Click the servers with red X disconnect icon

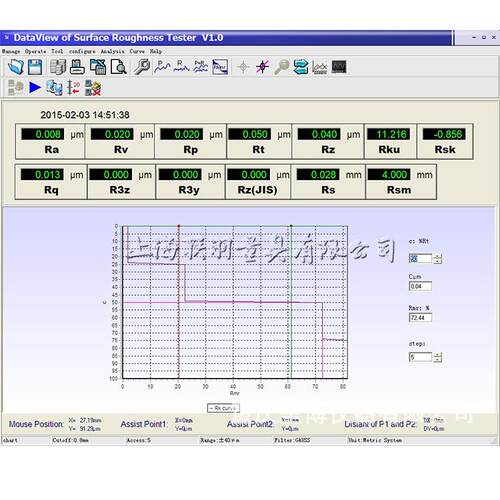[x=93, y=88]
